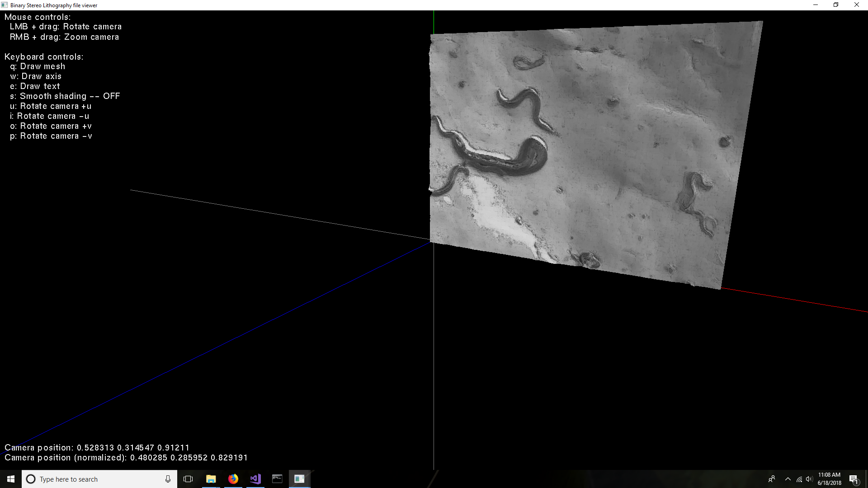Click 'Camera position (normalized)' line

[x=126, y=458]
